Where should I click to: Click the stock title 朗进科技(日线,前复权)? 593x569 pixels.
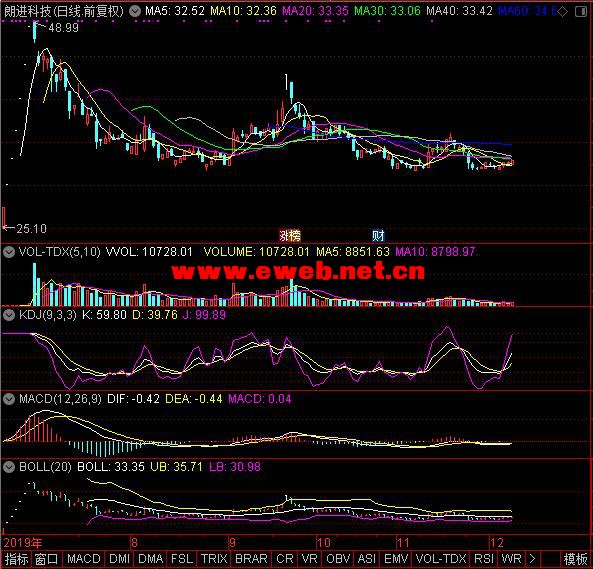(64, 11)
